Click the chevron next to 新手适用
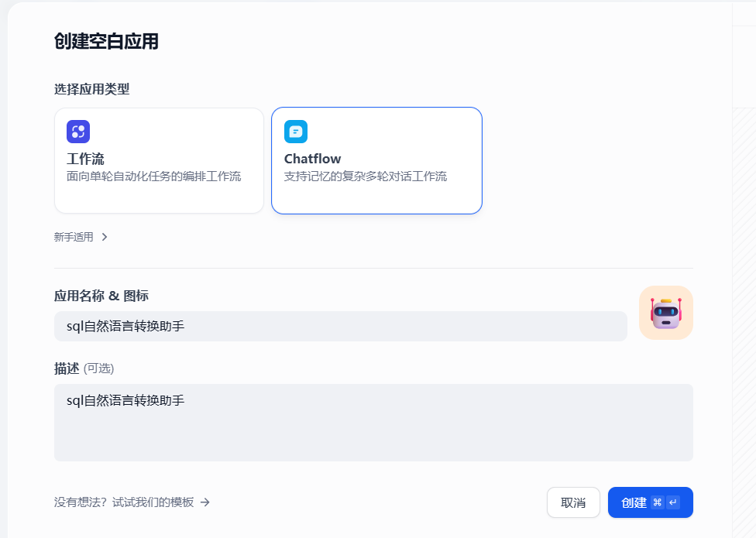 pos(105,237)
